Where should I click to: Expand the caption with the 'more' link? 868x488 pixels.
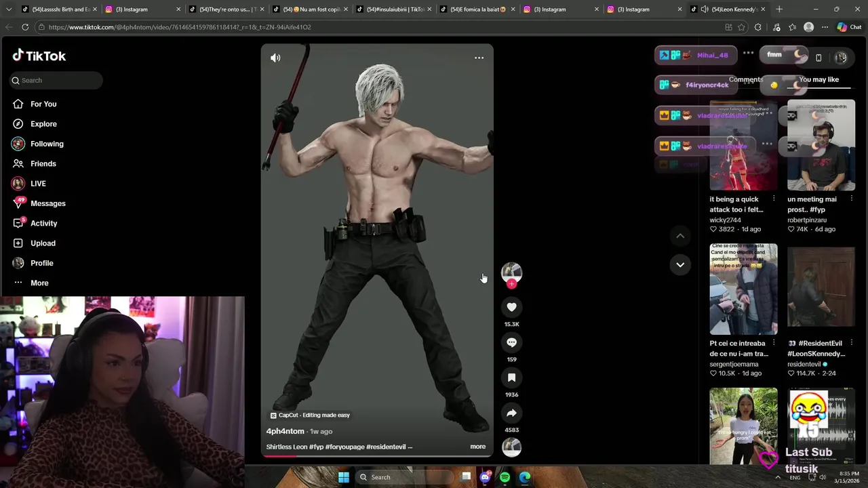click(477, 447)
